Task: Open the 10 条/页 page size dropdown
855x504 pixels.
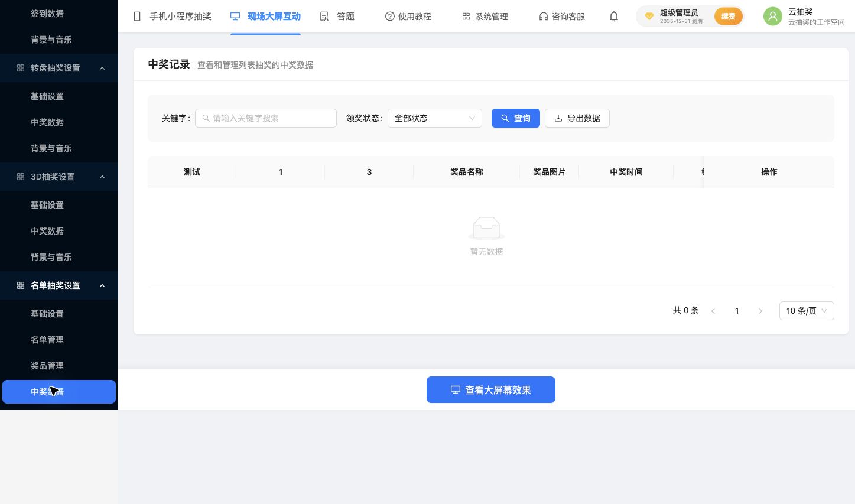Action: 807,311
